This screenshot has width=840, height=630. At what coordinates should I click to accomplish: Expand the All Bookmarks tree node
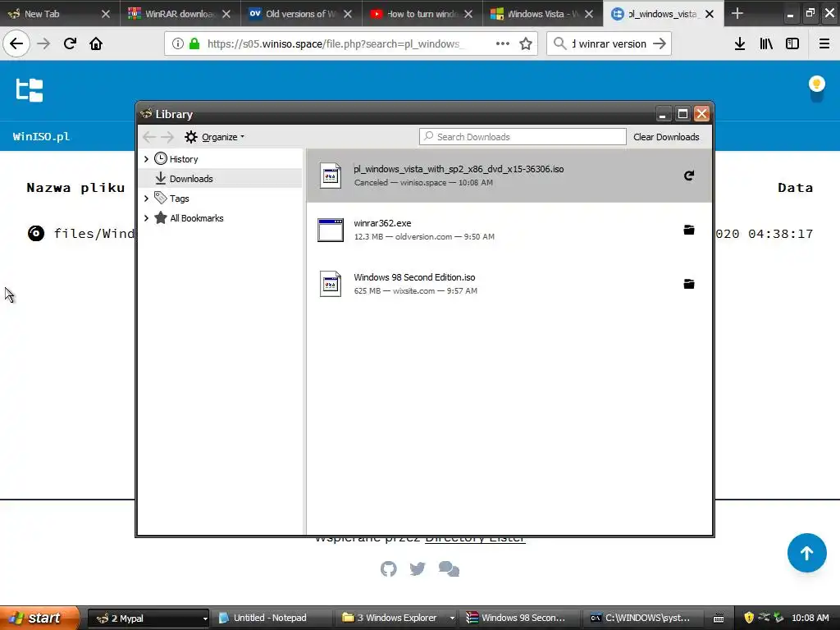(x=146, y=218)
